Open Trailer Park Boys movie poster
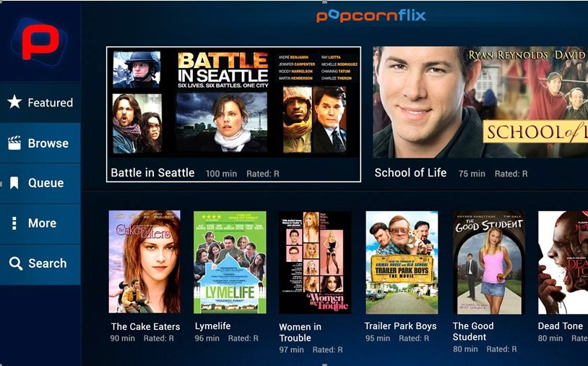This screenshot has width=588, height=366. (x=402, y=263)
